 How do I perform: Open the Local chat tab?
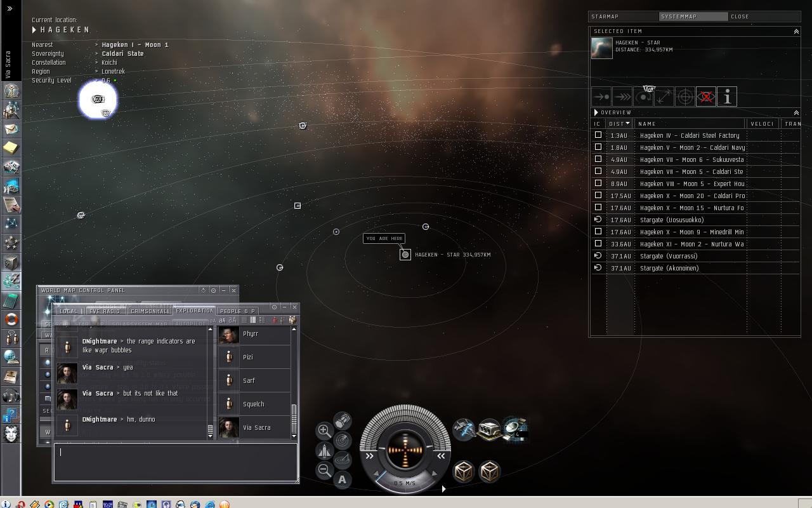tap(69, 311)
